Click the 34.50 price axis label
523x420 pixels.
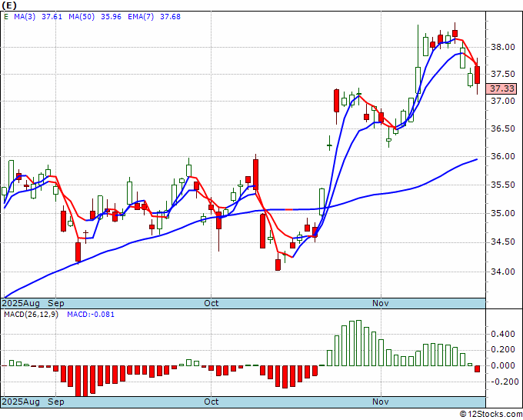click(503, 242)
